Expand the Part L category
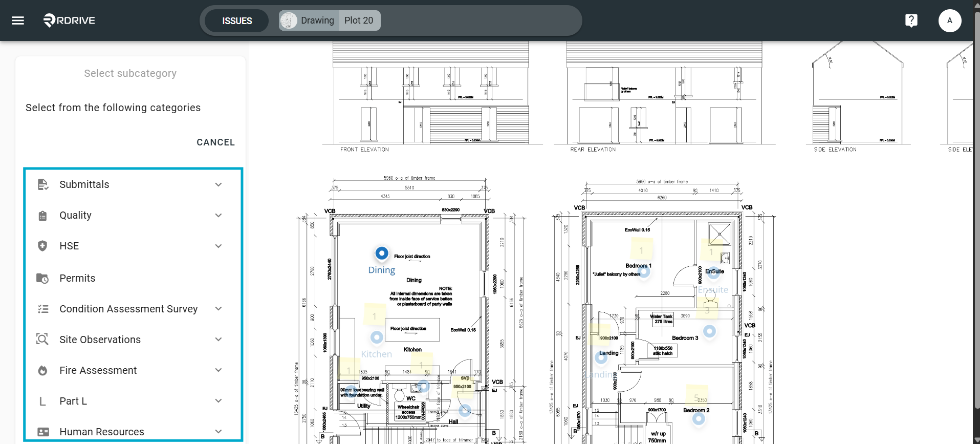Screen dimensions: 980x444 click(219, 400)
